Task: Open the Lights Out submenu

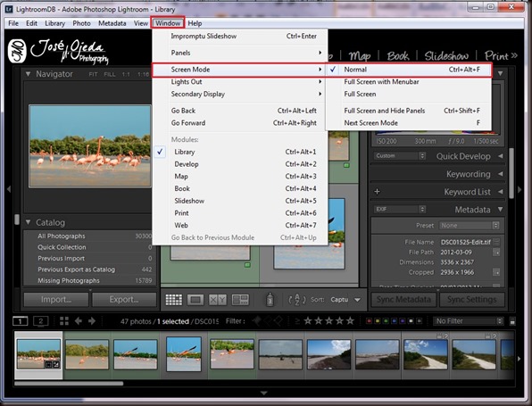Action: click(x=240, y=82)
